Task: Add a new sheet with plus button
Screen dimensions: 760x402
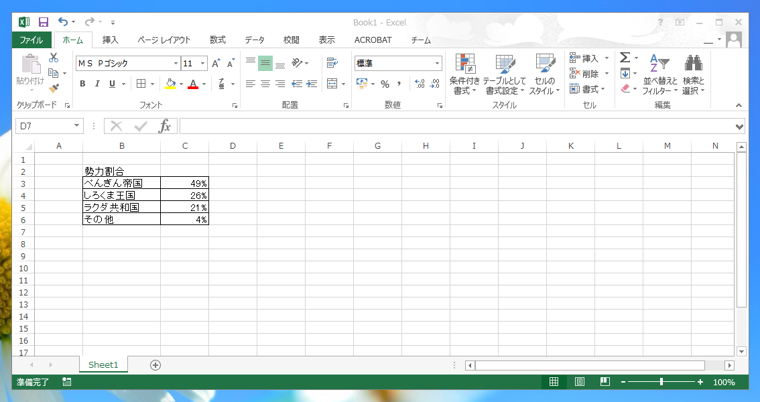Action: coord(155,365)
